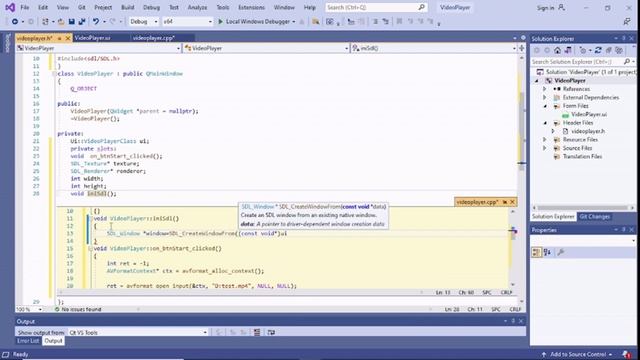Click the Search (Ctrl+Q) box
640x360 pixels.
[x=376, y=7]
